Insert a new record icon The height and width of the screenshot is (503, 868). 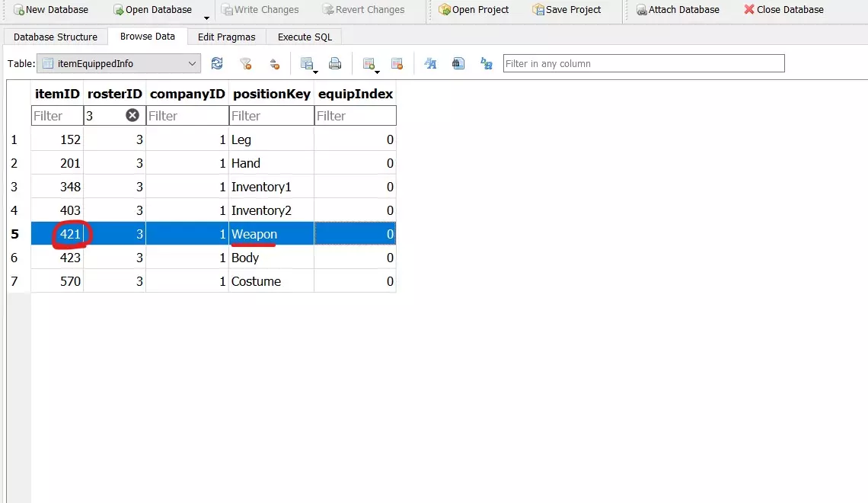368,64
